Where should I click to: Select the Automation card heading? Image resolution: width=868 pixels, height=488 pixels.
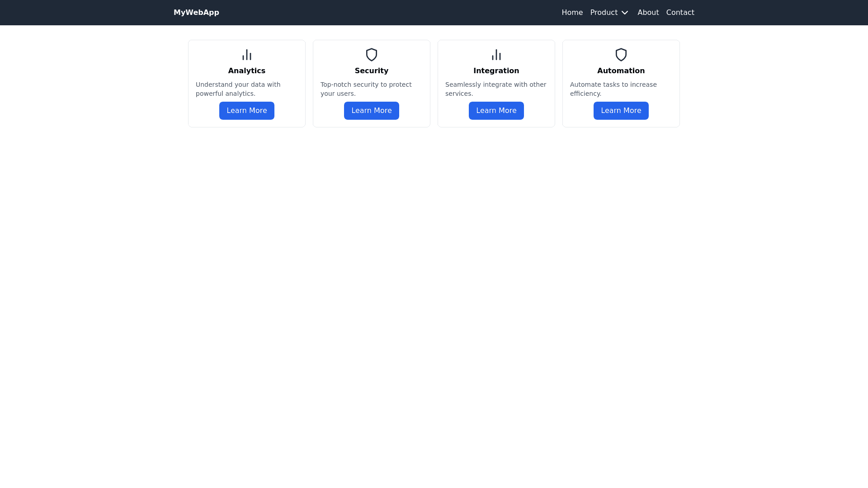tap(621, 70)
